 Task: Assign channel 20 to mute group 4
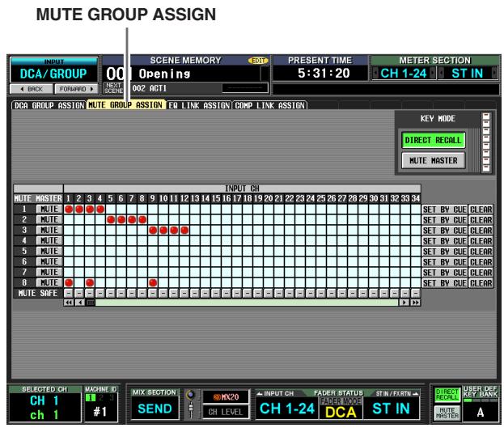[x=269, y=241]
